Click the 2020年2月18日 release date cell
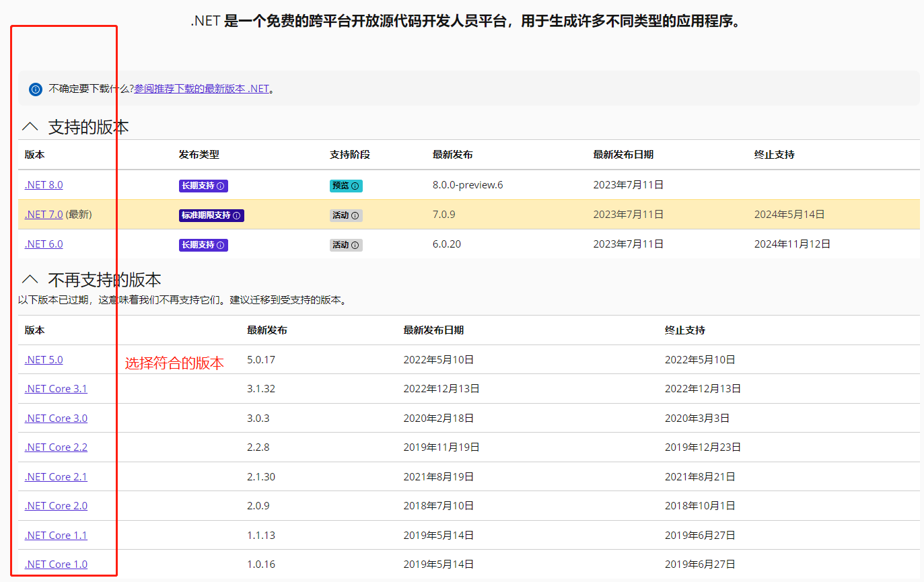Screen dimensions: 924x582 click(439, 419)
